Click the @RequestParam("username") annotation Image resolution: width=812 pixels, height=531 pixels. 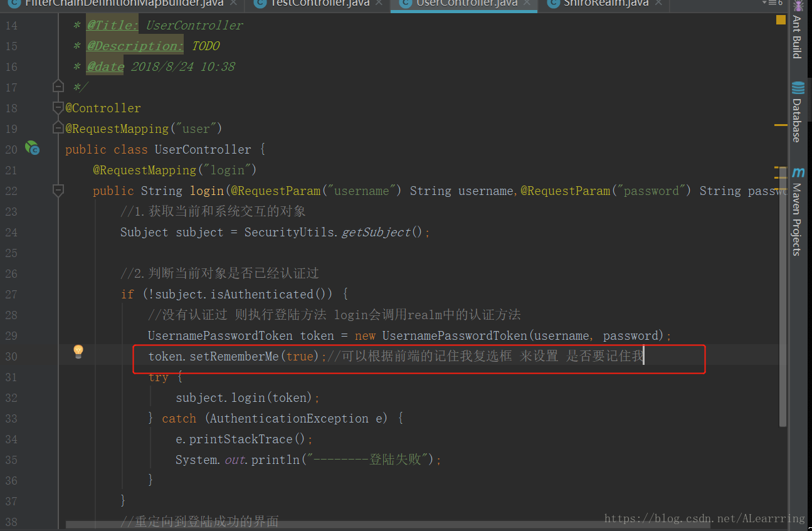pos(315,191)
